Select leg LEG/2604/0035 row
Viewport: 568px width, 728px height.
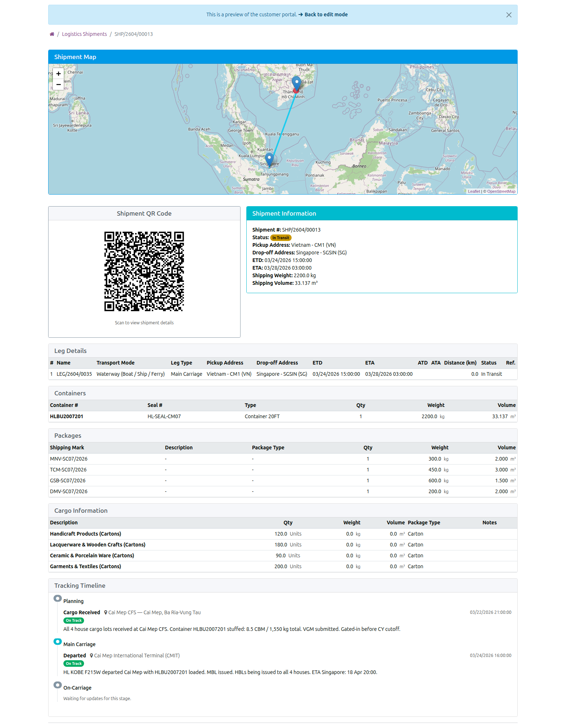coord(74,374)
